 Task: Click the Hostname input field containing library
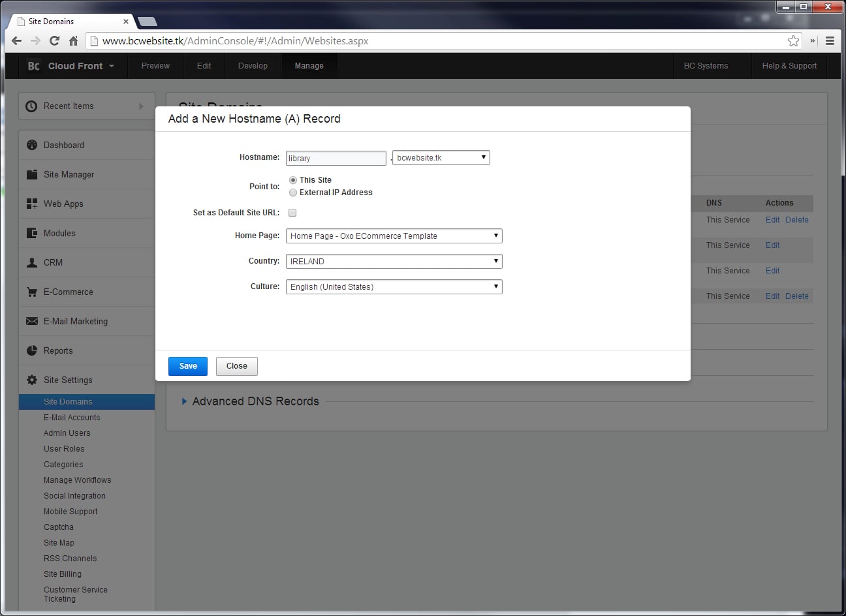(x=336, y=158)
